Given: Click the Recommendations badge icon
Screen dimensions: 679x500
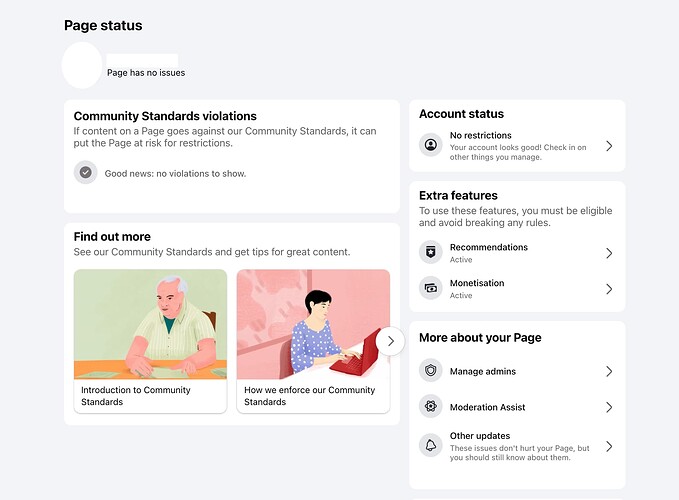Looking at the screenshot, I should pyautogui.click(x=430, y=252).
